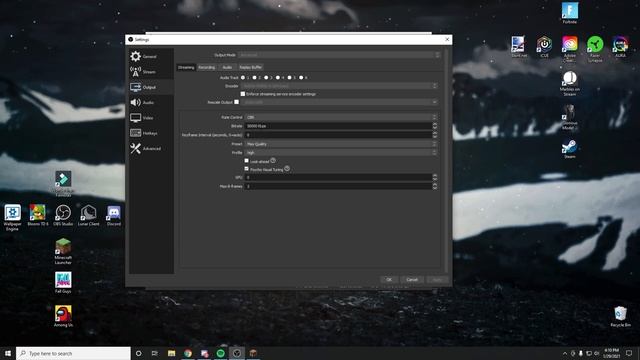Open the Recycle Bin on desktop

pyautogui.click(x=620, y=316)
